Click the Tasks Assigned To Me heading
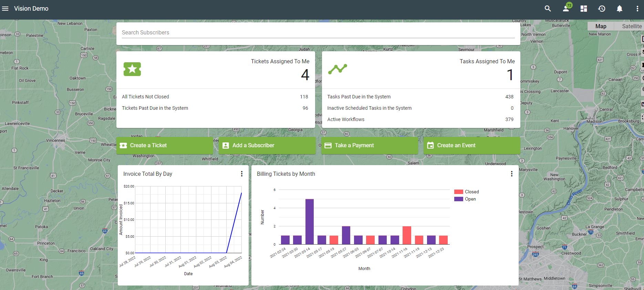 (x=487, y=61)
